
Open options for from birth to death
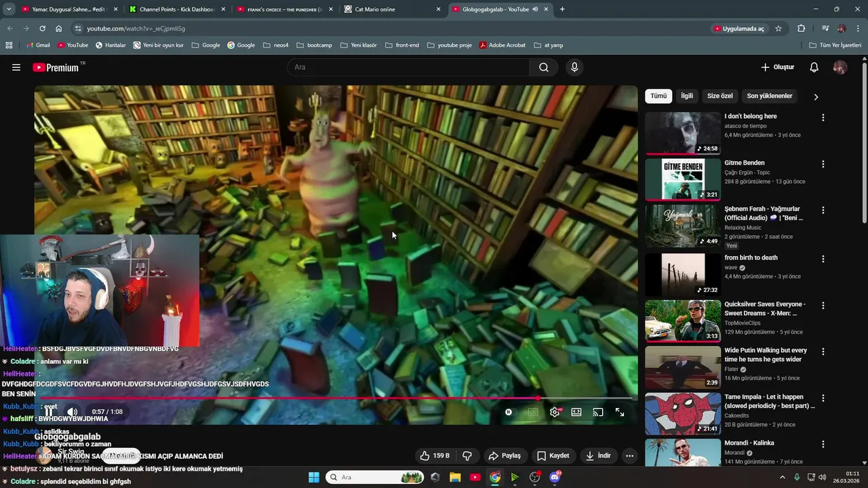point(823,260)
